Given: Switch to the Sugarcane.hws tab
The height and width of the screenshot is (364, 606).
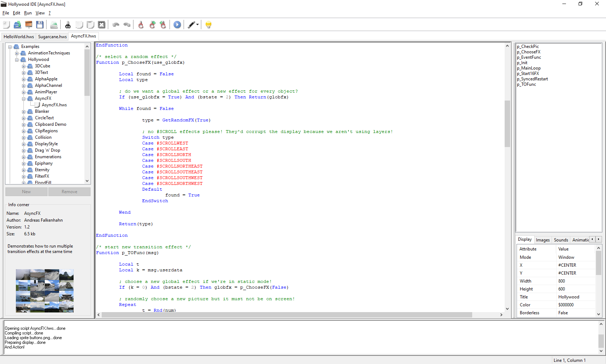Looking at the screenshot, I should (52, 36).
